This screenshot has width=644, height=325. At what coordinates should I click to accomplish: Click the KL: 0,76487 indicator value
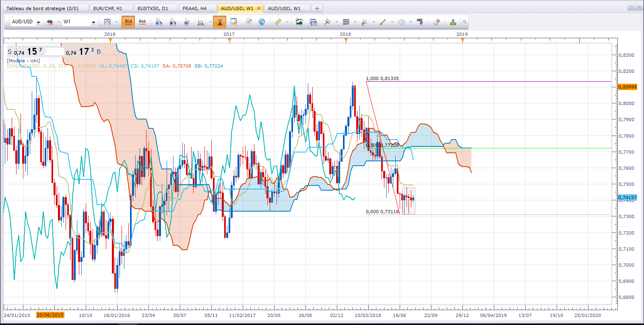coord(113,66)
